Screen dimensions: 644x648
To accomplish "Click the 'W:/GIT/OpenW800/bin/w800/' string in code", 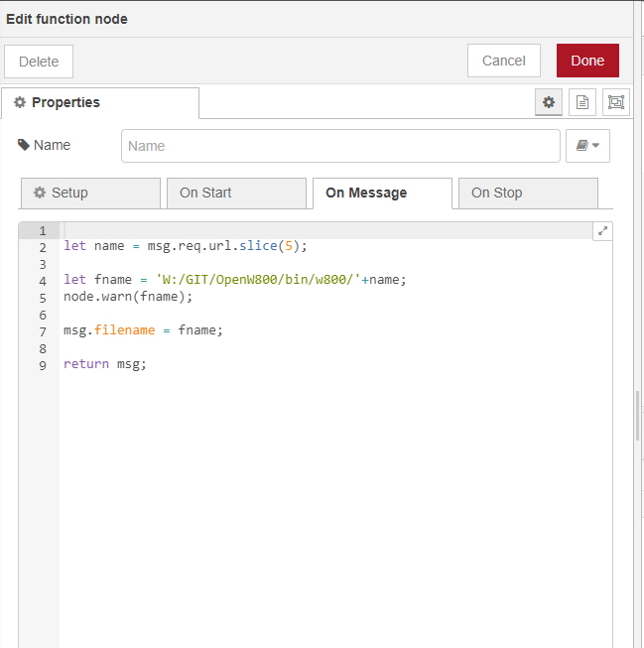I will (258, 280).
